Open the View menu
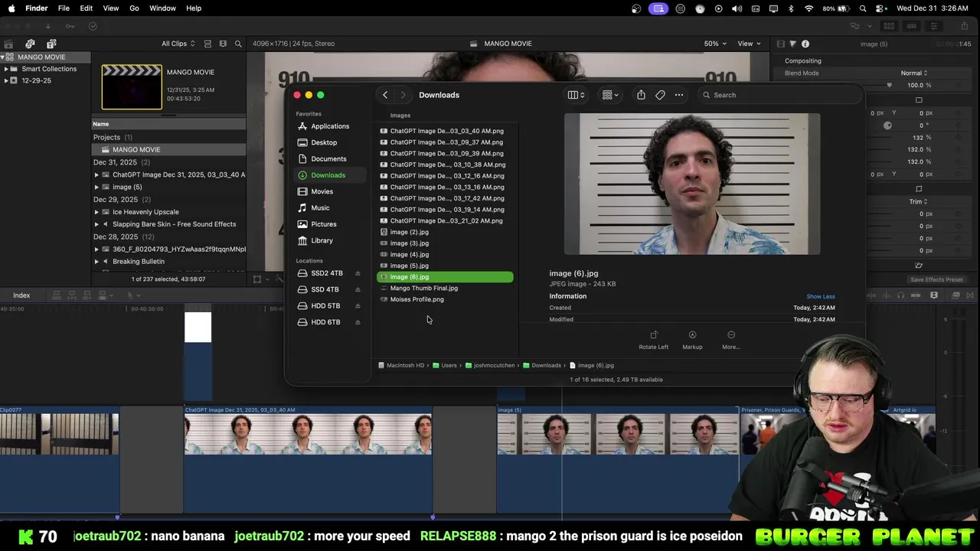980x551 pixels. tap(111, 8)
